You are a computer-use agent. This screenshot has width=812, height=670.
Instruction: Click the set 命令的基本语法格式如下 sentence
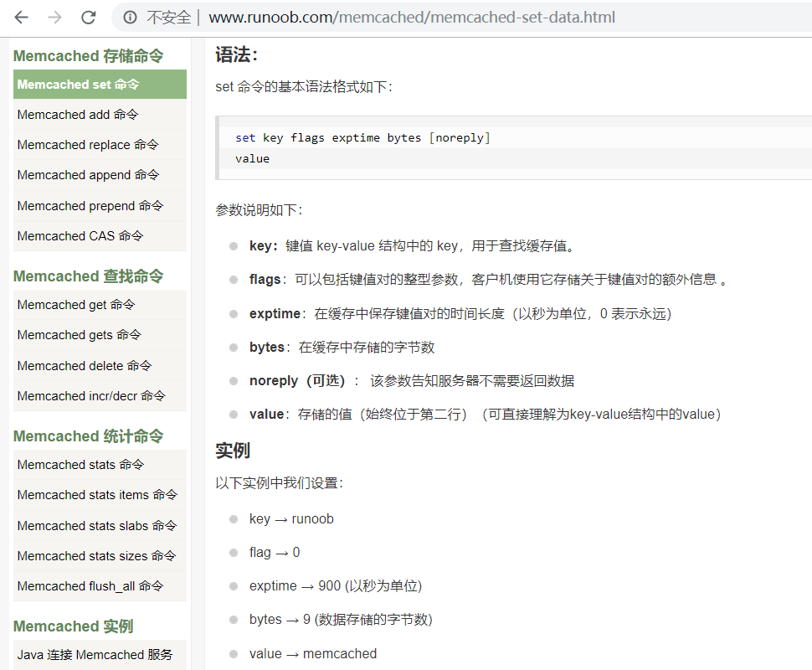304,86
